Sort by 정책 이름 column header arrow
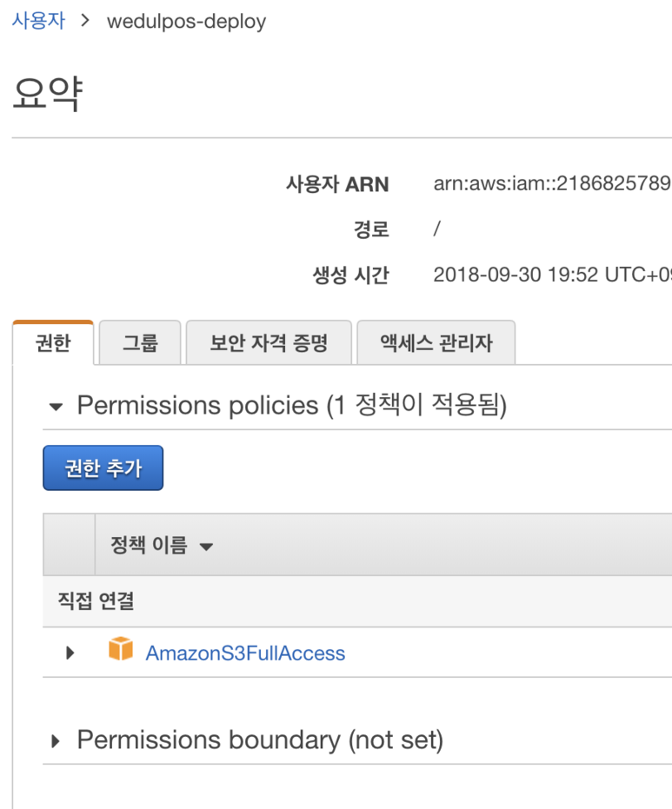 (x=206, y=547)
